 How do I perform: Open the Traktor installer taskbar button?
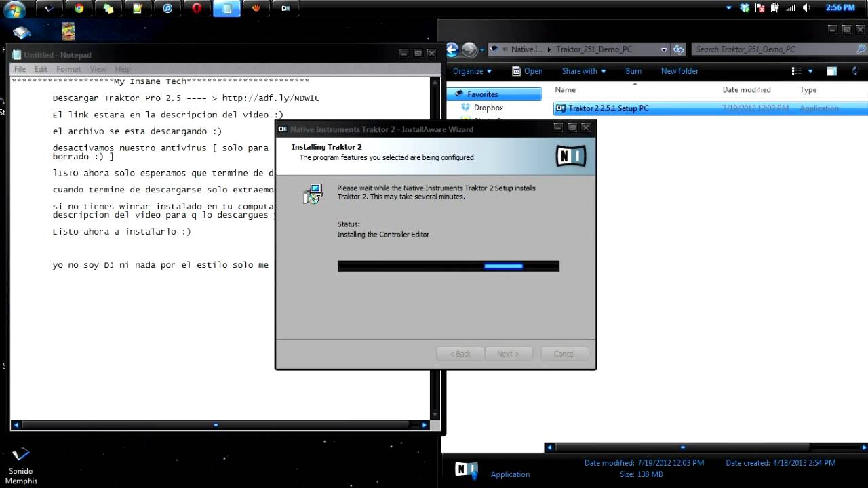click(x=286, y=9)
